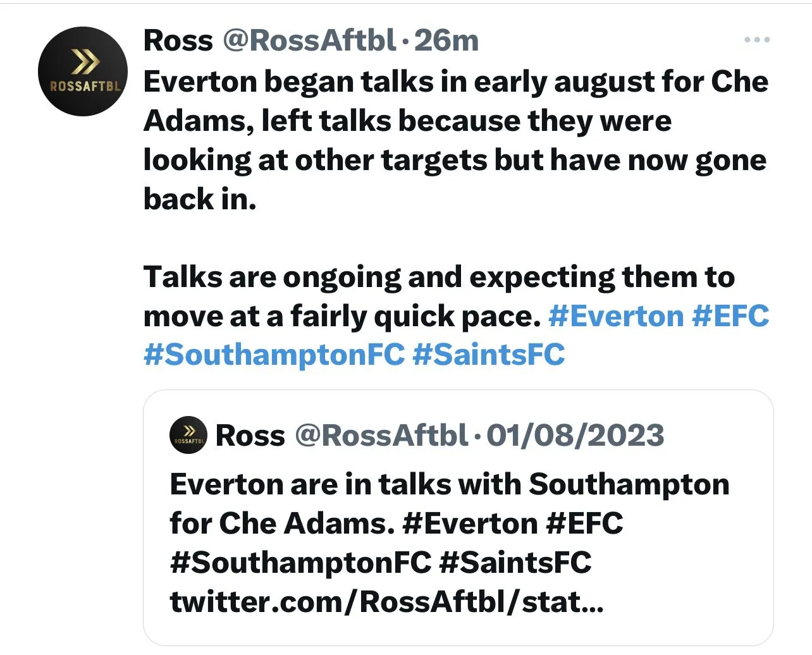Click the #SouthamptonFC hashtag inside the quoted tweet
Screen dimensions: 812x655
(x=300, y=562)
